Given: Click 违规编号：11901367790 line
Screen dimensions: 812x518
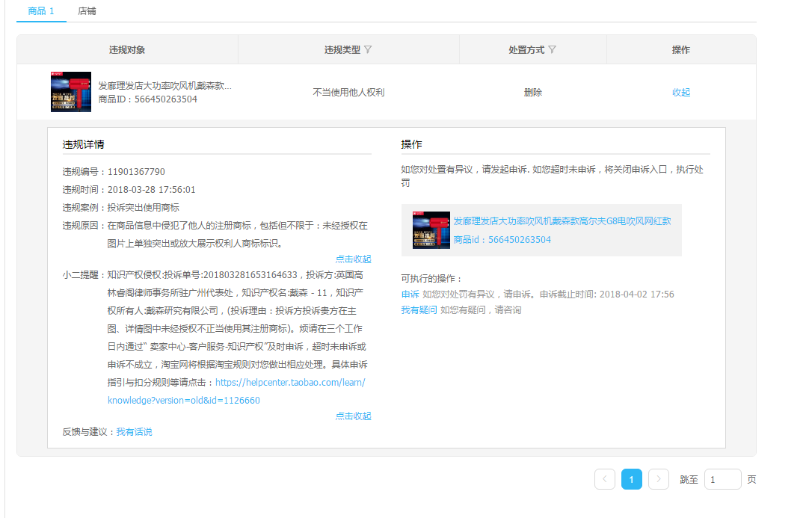Looking at the screenshot, I should point(114,171).
